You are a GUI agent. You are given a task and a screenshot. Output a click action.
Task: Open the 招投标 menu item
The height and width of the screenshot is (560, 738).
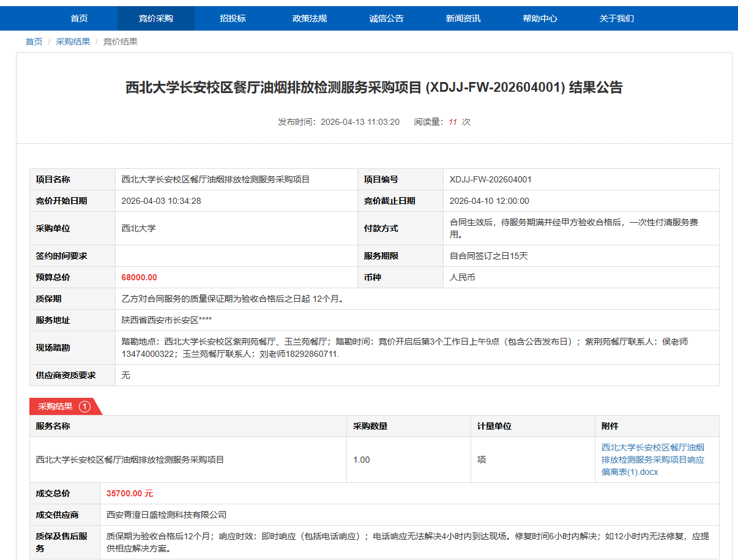233,18
